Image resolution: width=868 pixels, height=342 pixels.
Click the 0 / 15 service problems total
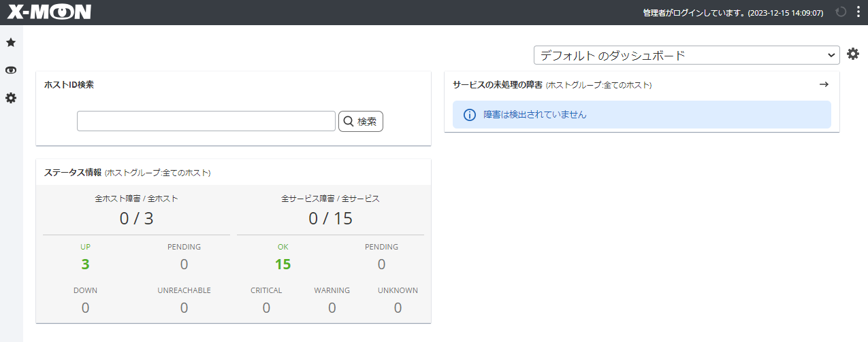330,218
